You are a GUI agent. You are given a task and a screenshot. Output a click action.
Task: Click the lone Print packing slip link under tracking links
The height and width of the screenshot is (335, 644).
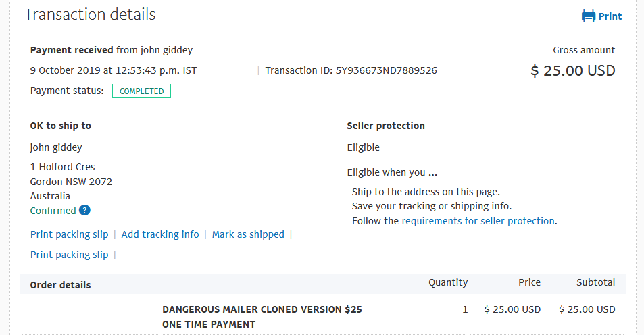point(70,255)
